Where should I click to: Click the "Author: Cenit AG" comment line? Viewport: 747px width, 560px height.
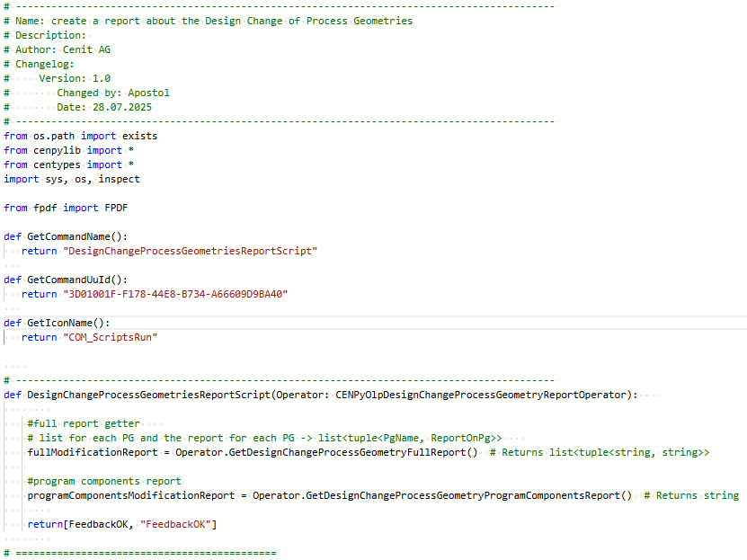[63, 49]
